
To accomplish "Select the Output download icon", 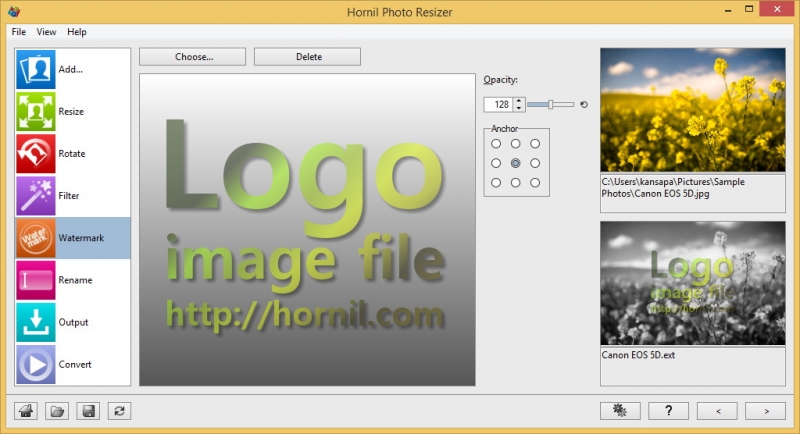I will pos(36,322).
